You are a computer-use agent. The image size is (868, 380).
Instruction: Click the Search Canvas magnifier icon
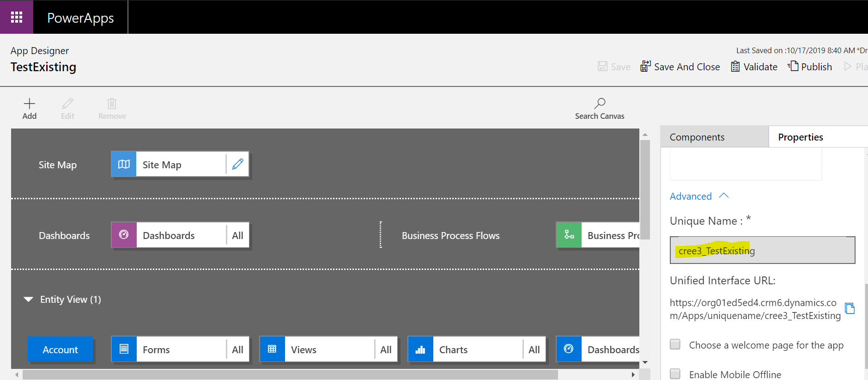tap(600, 104)
